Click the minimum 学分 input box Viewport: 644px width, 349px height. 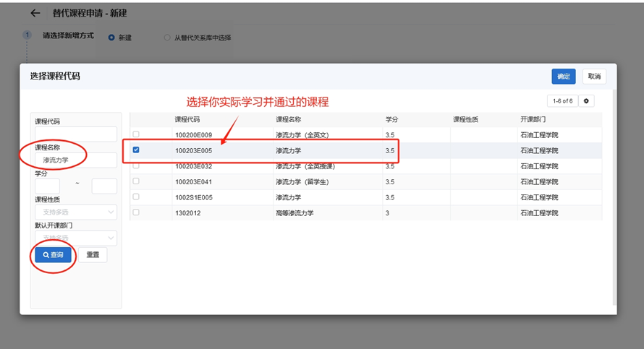[x=47, y=186]
